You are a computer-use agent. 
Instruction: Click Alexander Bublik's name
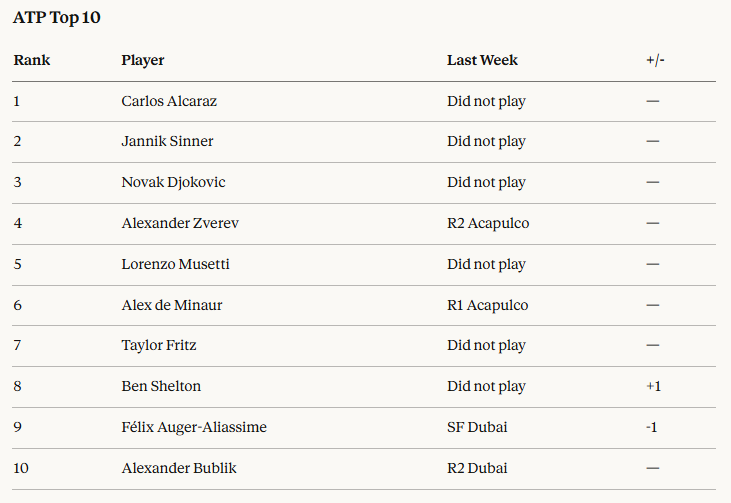click(180, 468)
